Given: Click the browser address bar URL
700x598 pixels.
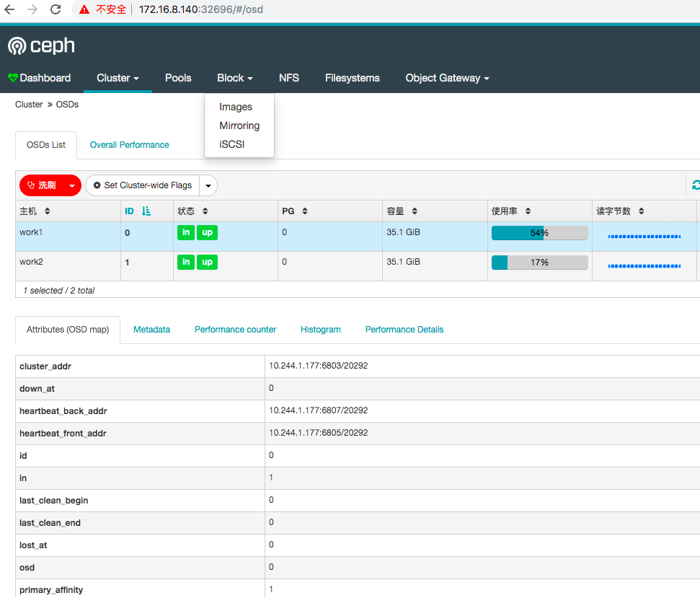Looking at the screenshot, I should (201, 9).
